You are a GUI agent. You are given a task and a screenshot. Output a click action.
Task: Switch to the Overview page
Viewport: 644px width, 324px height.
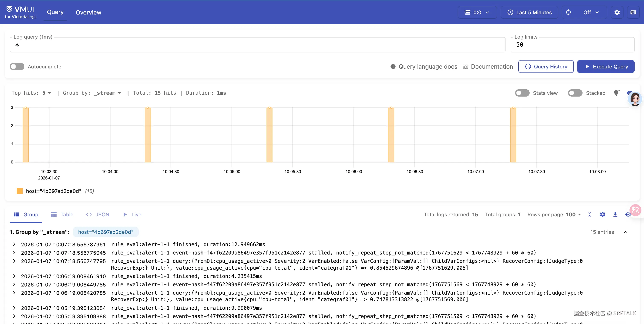click(x=88, y=13)
